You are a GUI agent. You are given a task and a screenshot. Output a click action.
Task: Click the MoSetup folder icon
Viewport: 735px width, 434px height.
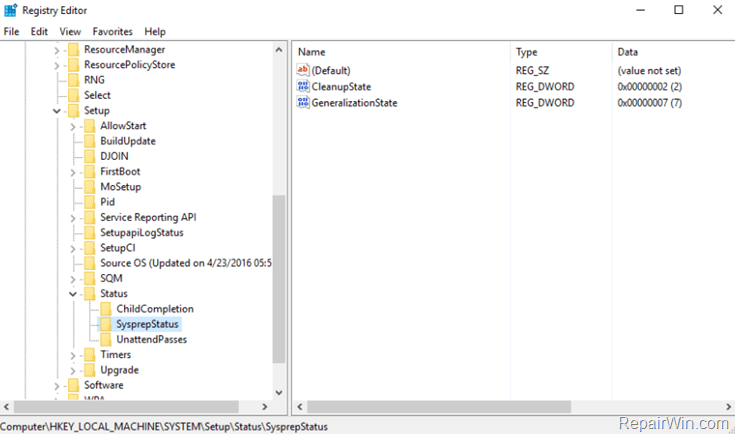[90, 187]
